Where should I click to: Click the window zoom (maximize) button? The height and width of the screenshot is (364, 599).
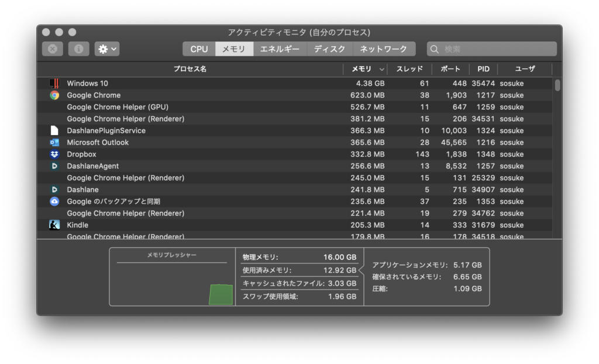pyautogui.click(x=72, y=32)
